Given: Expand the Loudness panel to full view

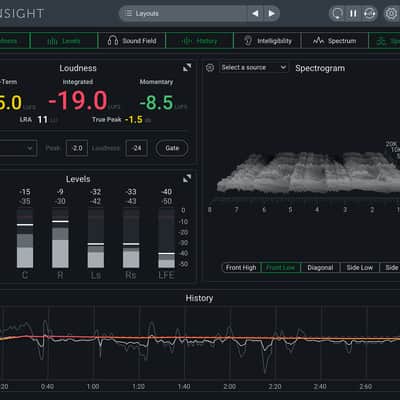Looking at the screenshot, I should 187,68.
